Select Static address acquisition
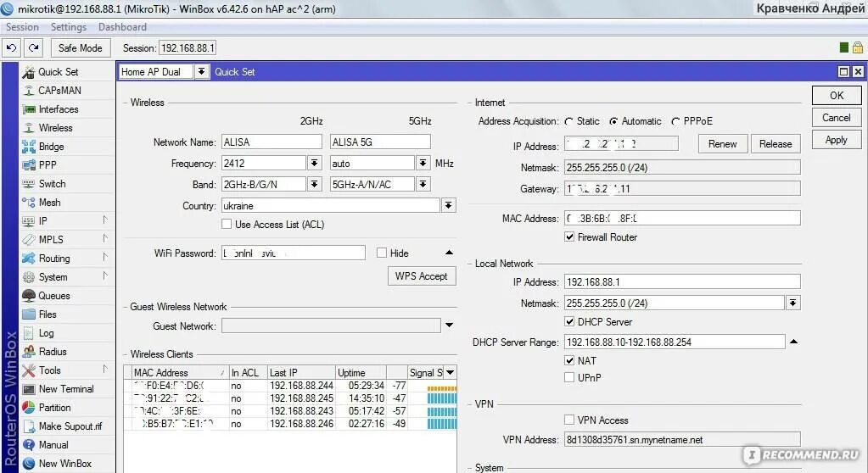This screenshot has width=868, height=473. (x=569, y=121)
